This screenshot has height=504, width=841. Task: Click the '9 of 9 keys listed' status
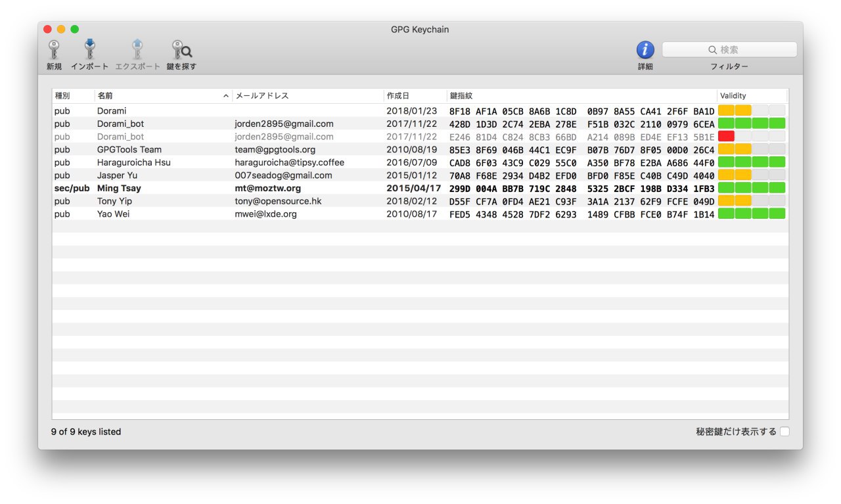point(86,432)
